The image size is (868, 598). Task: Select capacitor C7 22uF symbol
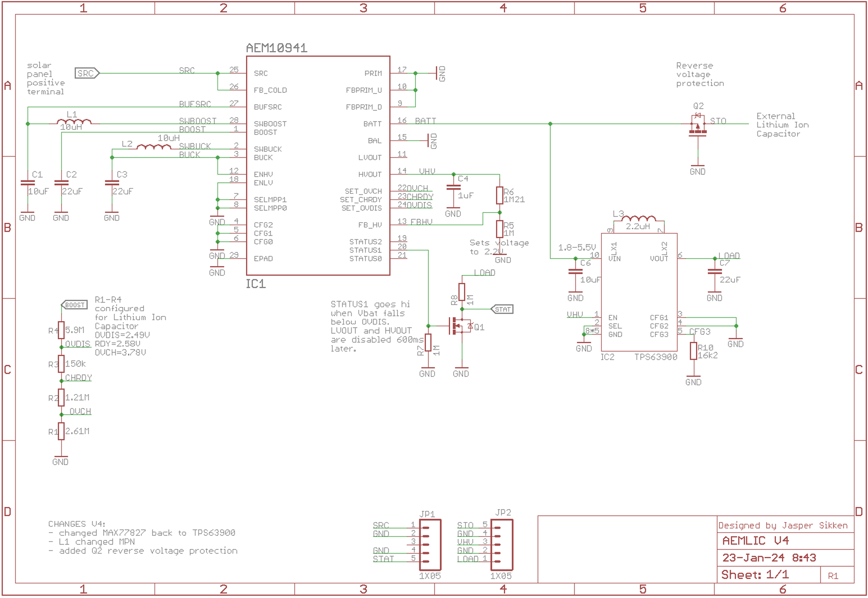(x=715, y=271)
